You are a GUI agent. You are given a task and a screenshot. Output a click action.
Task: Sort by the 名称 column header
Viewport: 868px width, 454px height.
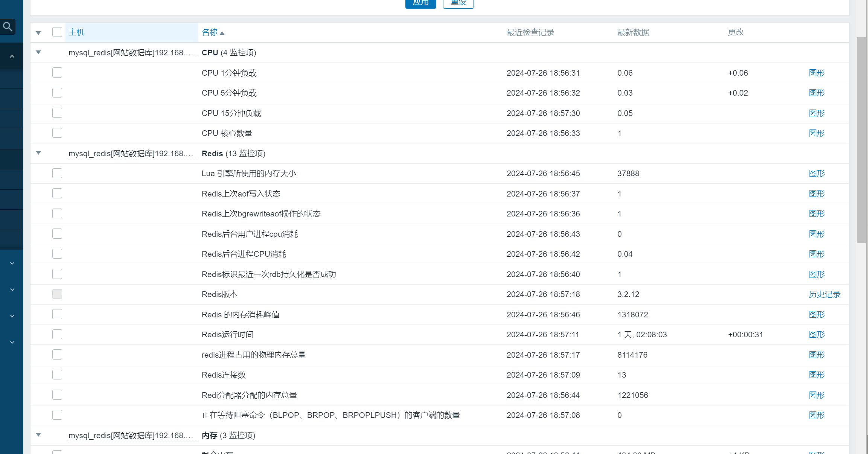(210, 32)
